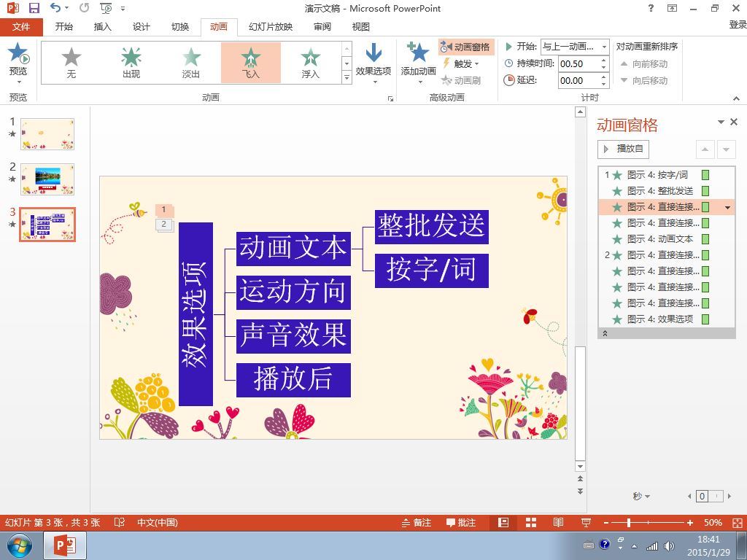Click 中文(中国) language indicator
The width and height of the screenshot is (747, 560).
pyautogui.click(x=158, y=522)
